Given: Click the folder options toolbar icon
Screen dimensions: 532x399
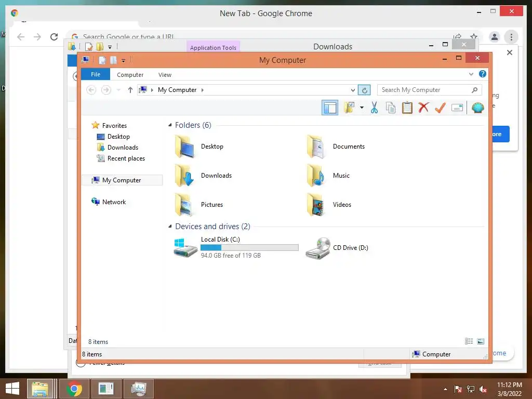Looking at the screenshot, I should (349, 108).
